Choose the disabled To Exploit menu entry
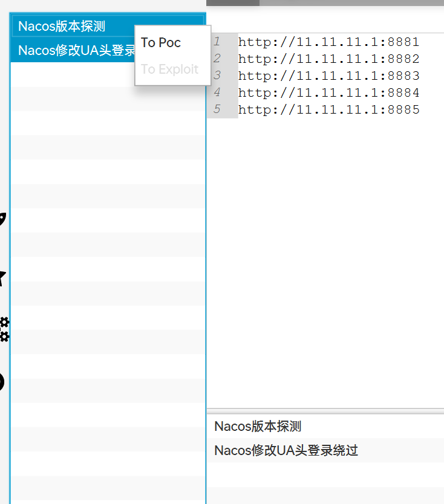Screen dimensions: 444x504 [169, 69]
